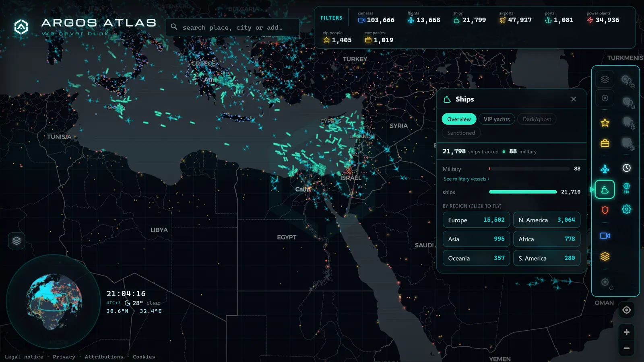The height and width of the screenshot is (362, 644).
Task: Toggle the airports filter 47,927
Action: (x=515, y=17)
